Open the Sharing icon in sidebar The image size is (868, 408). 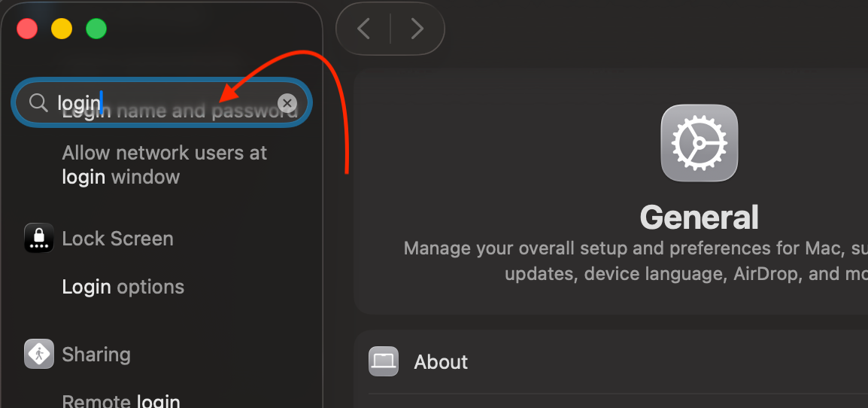point(39,355)
